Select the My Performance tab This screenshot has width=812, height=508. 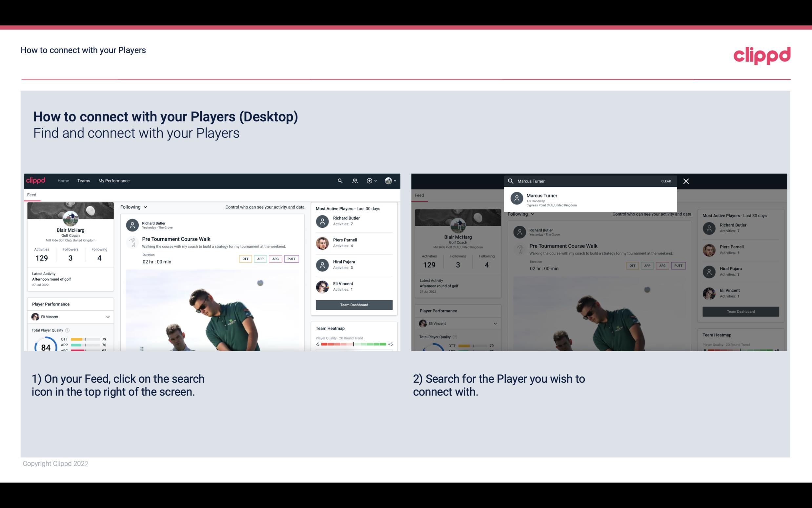pos(114,180)
